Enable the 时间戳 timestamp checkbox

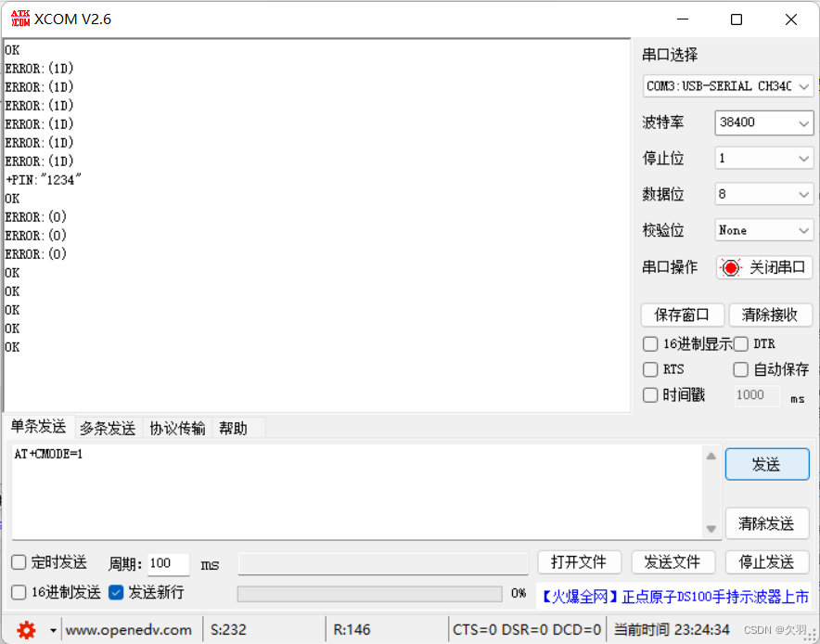click(650, 394)
